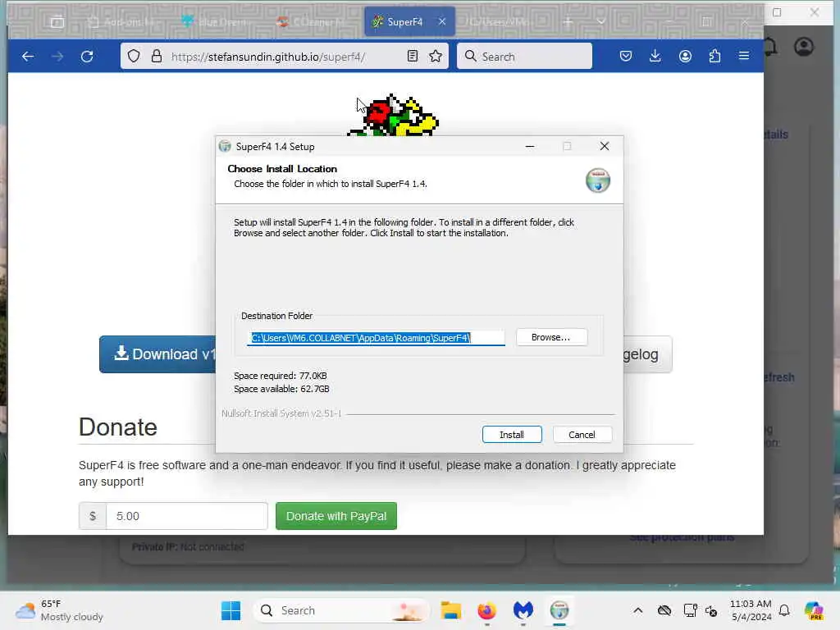Switch to the CCleaner tab

pyautogui.click(x=309, y=22)
